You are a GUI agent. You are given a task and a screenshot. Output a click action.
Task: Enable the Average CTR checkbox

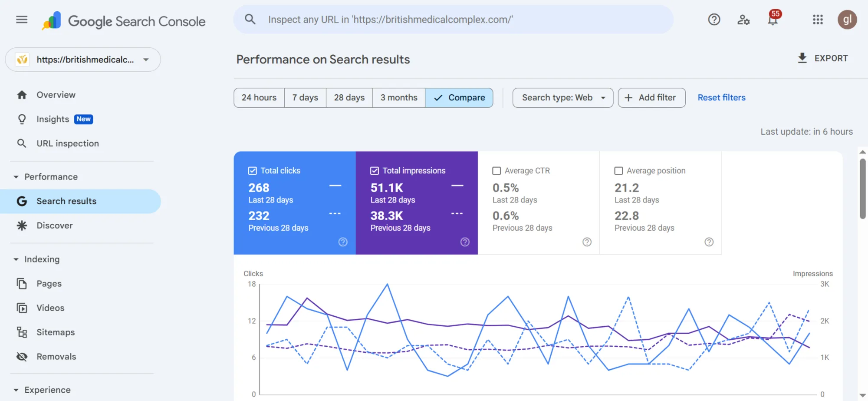496,171
